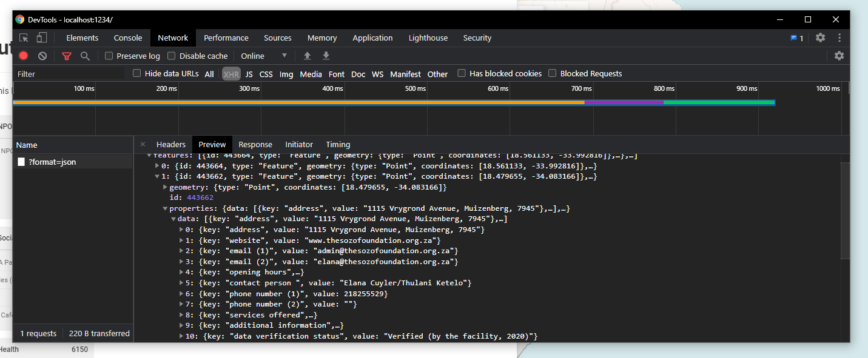Export HAR file using the download arrow

(326, 56)
